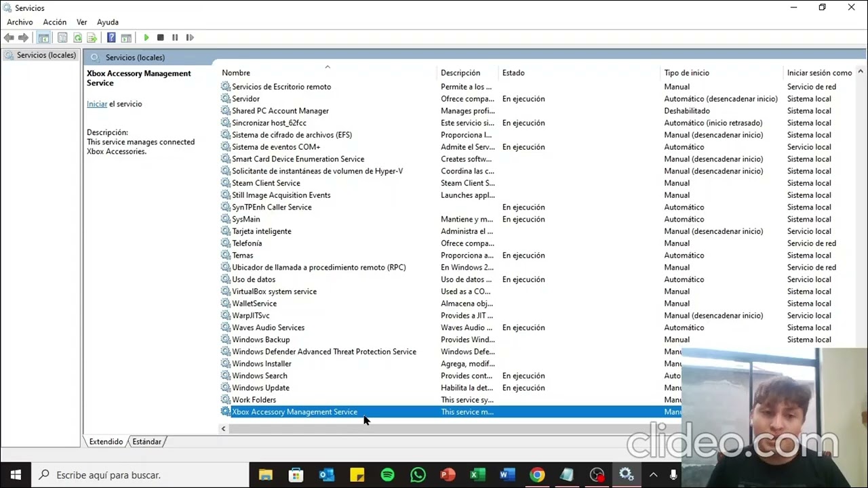Open Excel from the taskbar
The height and width of the screenshot is (488, 868).
tap(477, 475)
